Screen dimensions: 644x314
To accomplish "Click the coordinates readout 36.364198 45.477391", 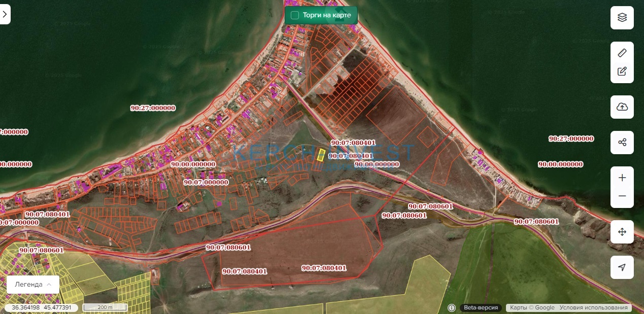I will [x=42, y=308].
